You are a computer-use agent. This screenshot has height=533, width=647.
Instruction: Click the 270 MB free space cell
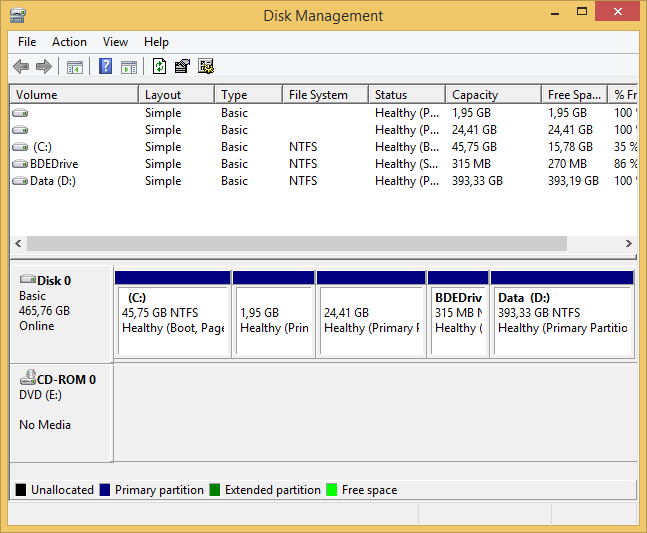567,164
